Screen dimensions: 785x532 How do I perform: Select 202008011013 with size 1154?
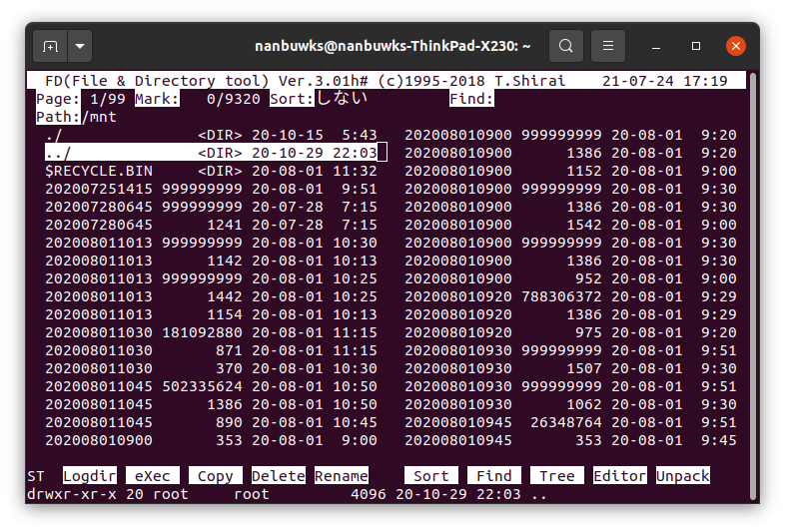coord(211,314)
